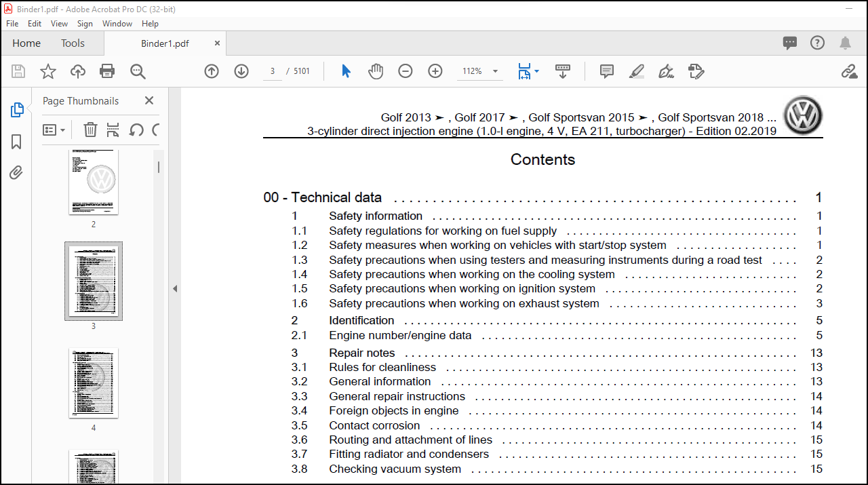Click the upload to cloud icon
The width and height of the screenshot is (868, 485).
[x=78, y=71]
